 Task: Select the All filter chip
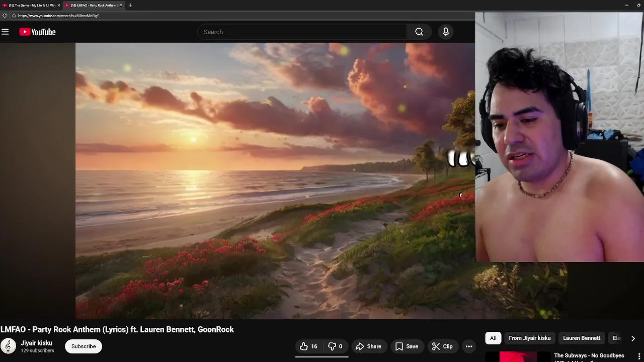(x=493, y=338)
